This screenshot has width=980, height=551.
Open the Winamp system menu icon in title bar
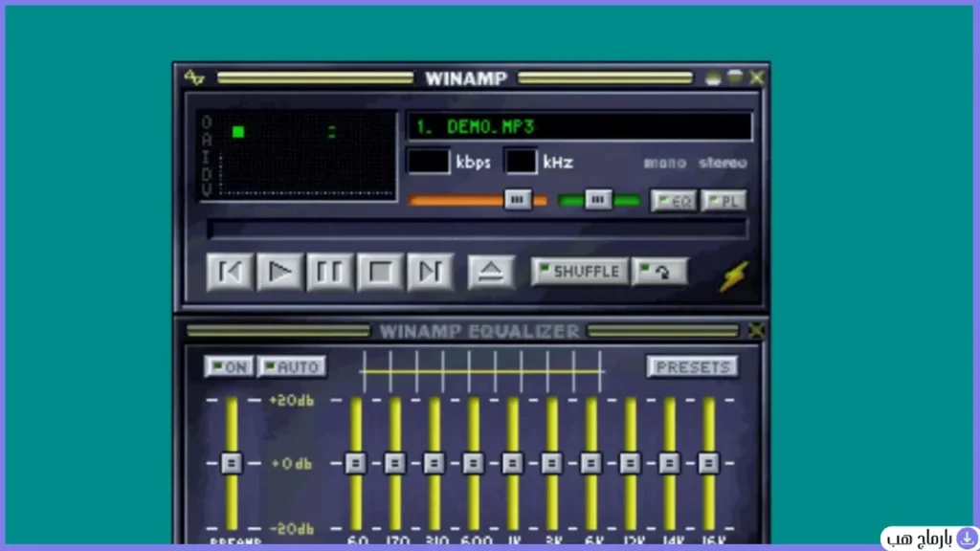(x=194, y=77)
